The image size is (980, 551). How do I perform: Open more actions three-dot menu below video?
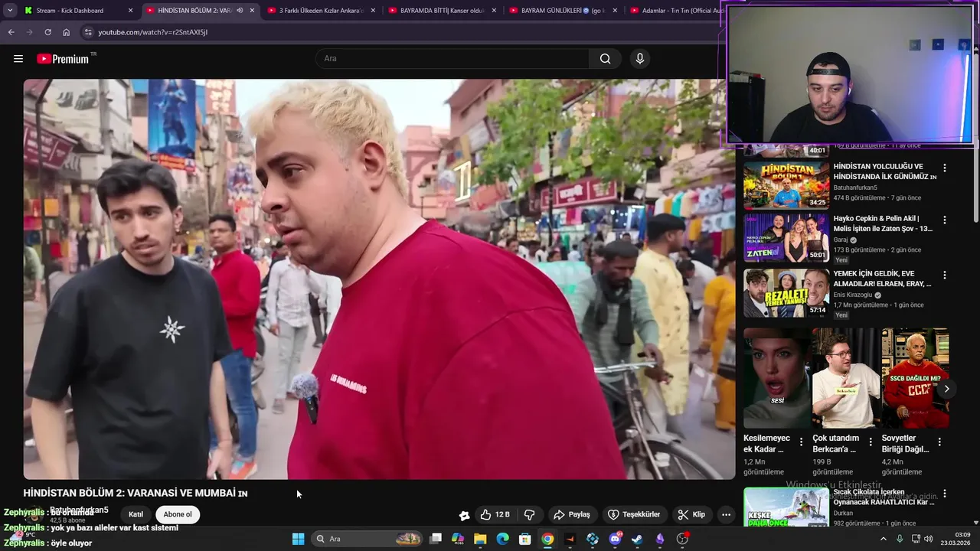[726, 515]
